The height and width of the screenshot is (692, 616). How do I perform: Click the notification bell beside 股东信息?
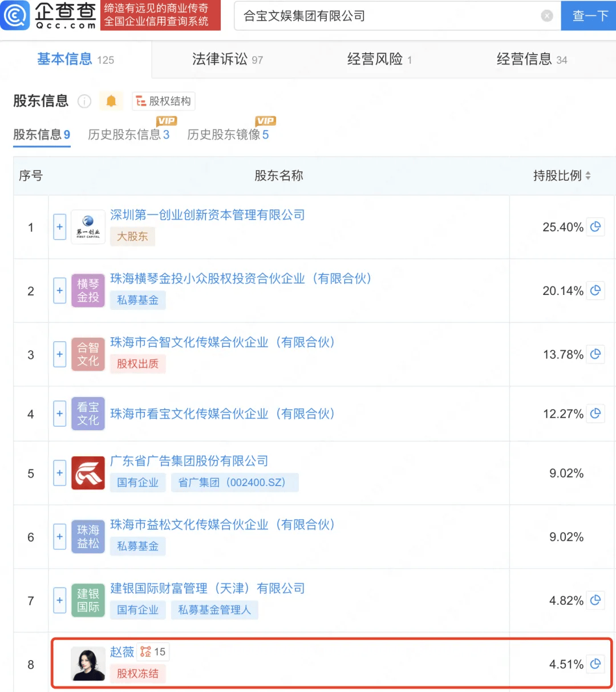click(x=111, y=100)
